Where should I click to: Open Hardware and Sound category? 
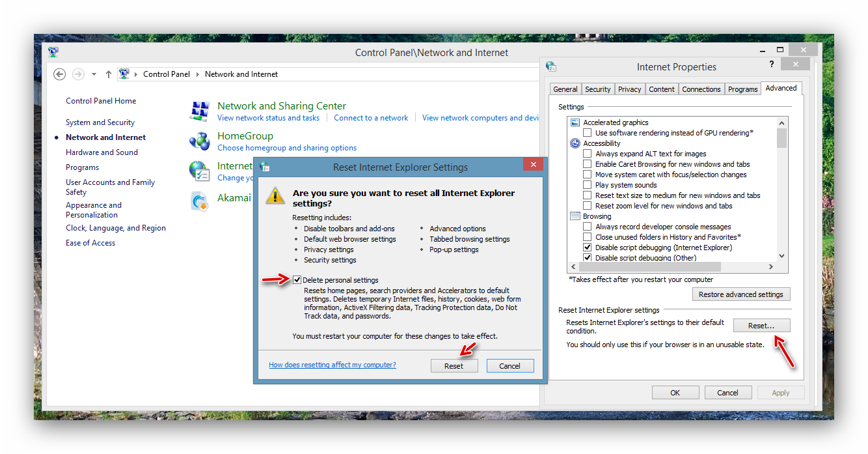tap(102, 152)
